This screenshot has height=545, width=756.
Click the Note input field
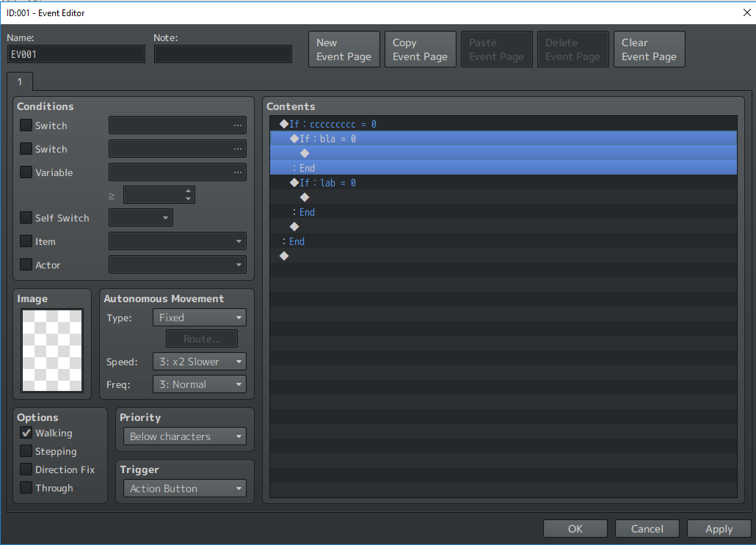click(222, 54)
